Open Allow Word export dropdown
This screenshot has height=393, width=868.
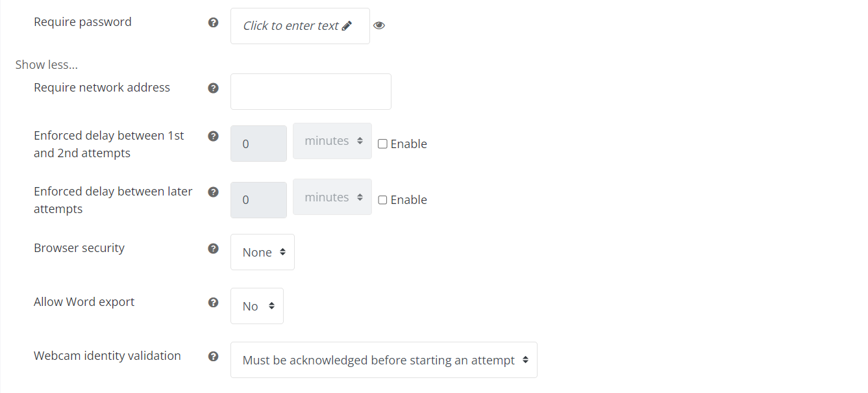point(257,306)
